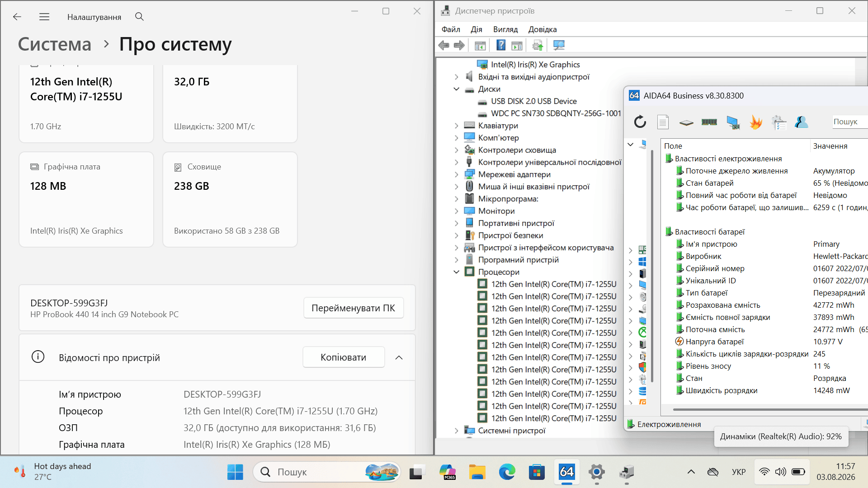Open Microsoft Store from the taskbar
The height and width of the screenshot is (488, 868).
(537, 472)
